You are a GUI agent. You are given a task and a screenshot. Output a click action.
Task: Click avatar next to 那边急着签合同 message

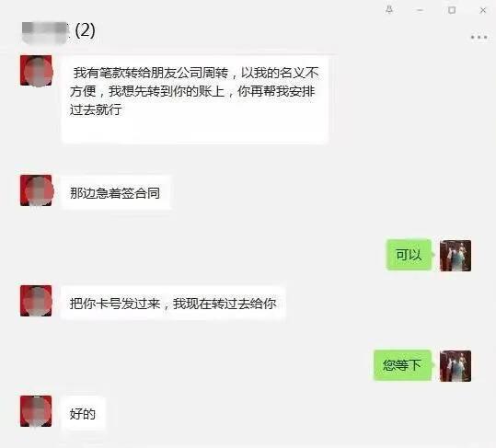click(36, 190)
